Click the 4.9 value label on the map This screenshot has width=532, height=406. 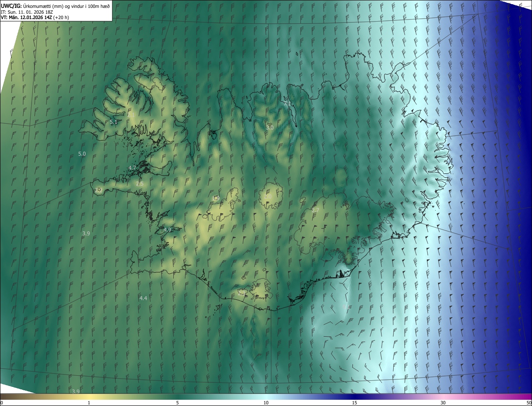click(x=167, y=230)
